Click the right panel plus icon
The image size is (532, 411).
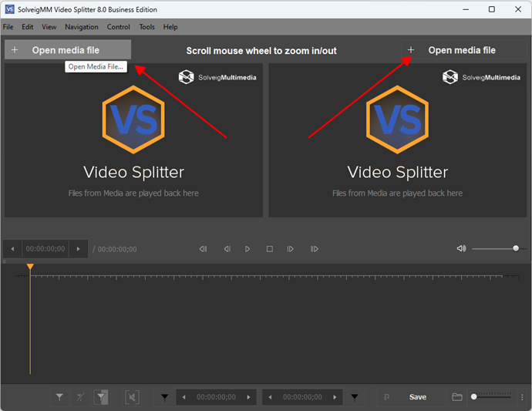pyautogui.click(x=410, y=50)
